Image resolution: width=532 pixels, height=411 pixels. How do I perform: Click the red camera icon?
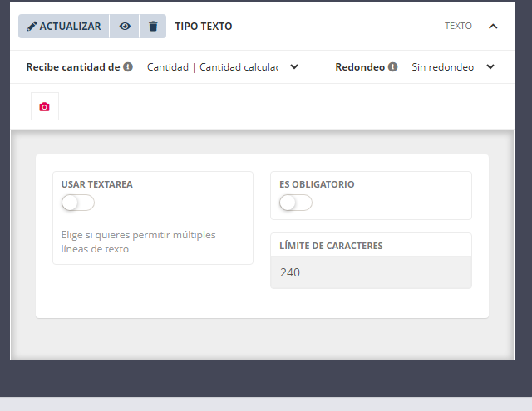click(x=45, y=107)
